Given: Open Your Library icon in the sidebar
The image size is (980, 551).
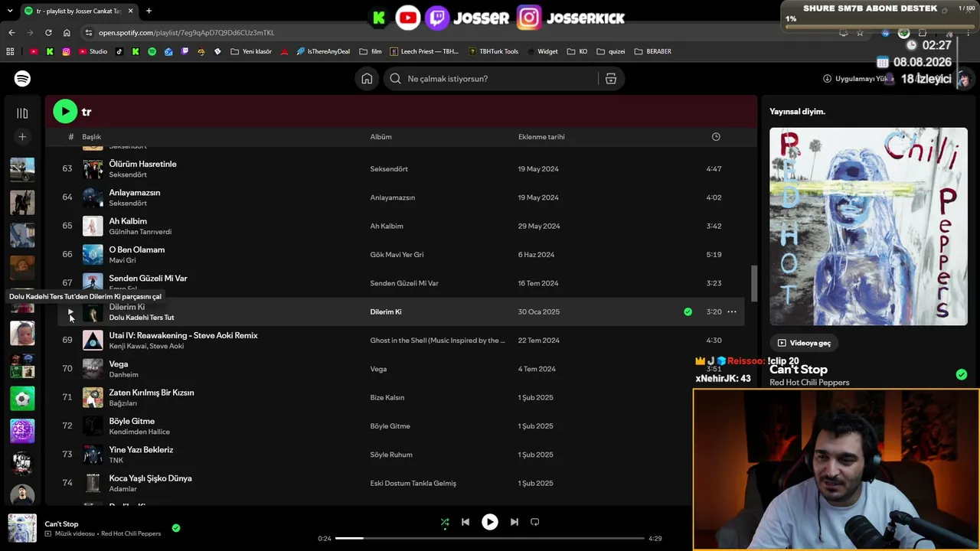Looking at the screenshot, I should point(22,113).
